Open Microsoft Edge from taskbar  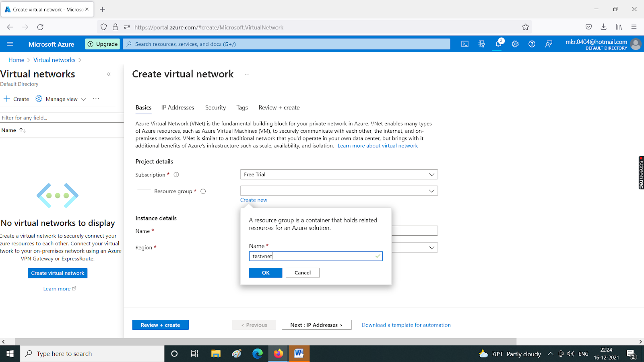(x=258, y=354)
